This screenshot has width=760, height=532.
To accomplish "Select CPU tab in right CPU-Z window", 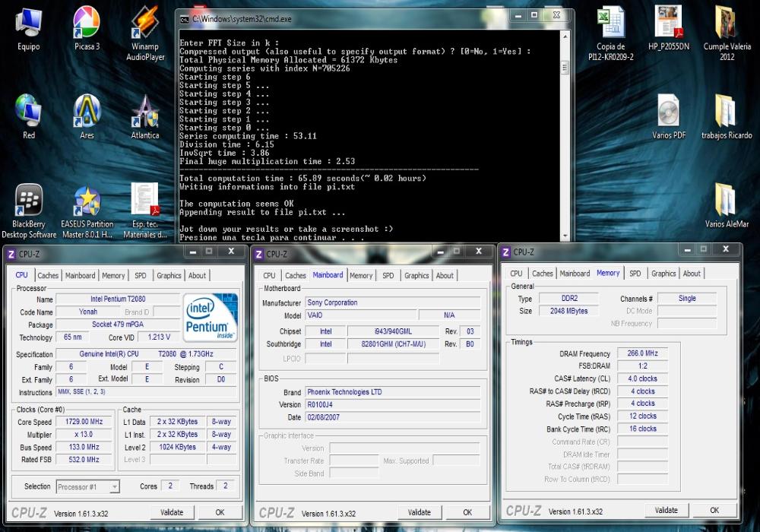I will click(x=516, y=274).
